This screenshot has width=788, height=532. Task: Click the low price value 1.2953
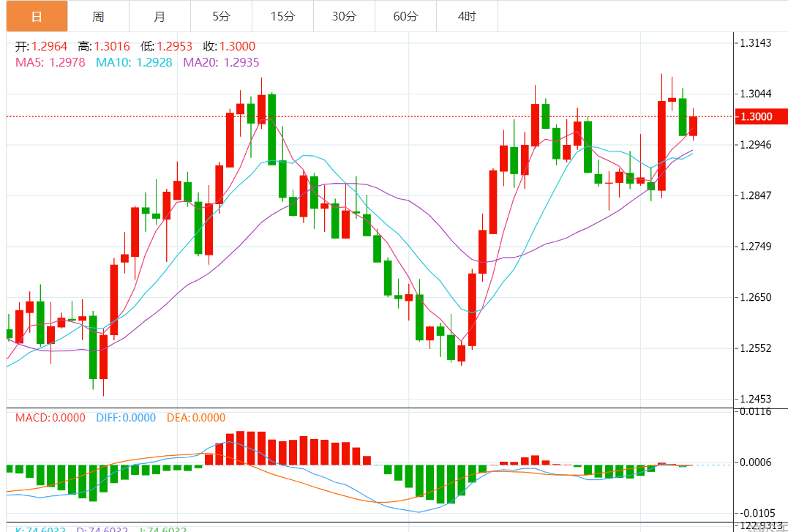click(x=174, y=47)
